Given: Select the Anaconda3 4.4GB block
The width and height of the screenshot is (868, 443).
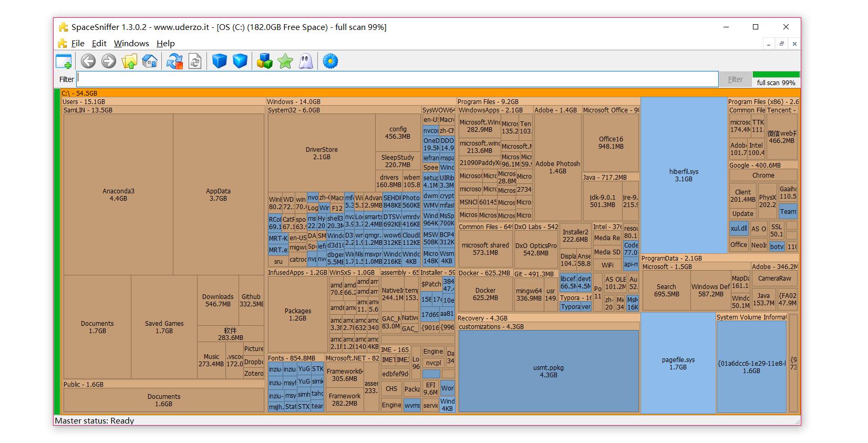Looking at the screenshot, I should coord(118,194).
